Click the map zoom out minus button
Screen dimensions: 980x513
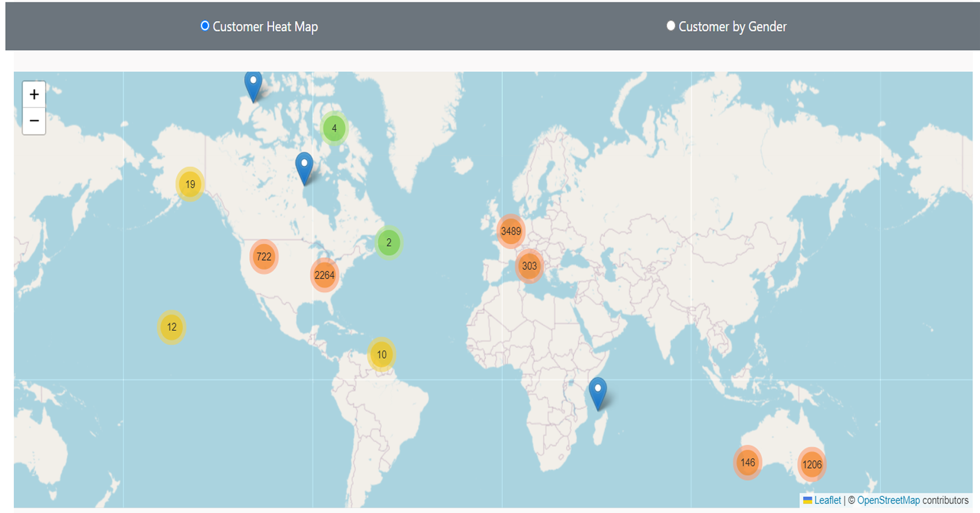[x=34, y=121]
